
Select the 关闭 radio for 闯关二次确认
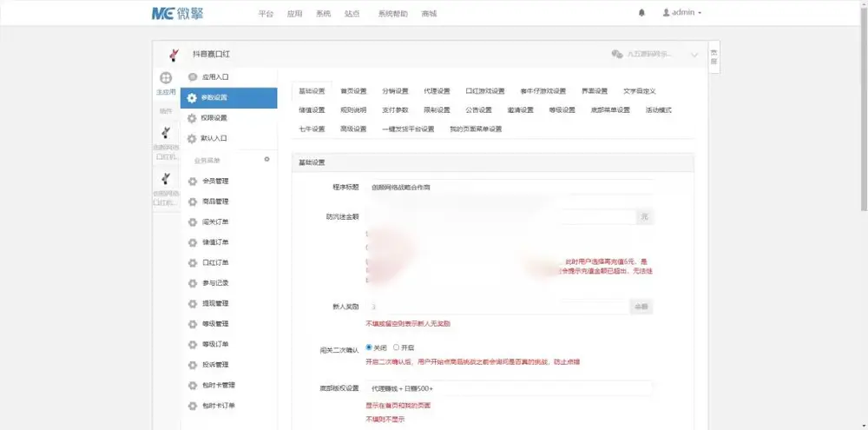(369, 347)
